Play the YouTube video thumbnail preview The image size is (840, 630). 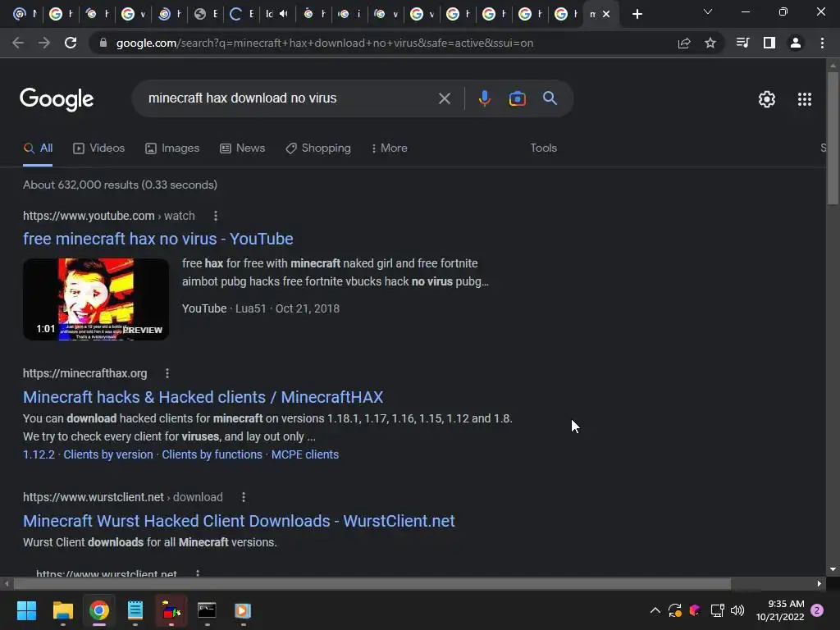click(96, 299)
